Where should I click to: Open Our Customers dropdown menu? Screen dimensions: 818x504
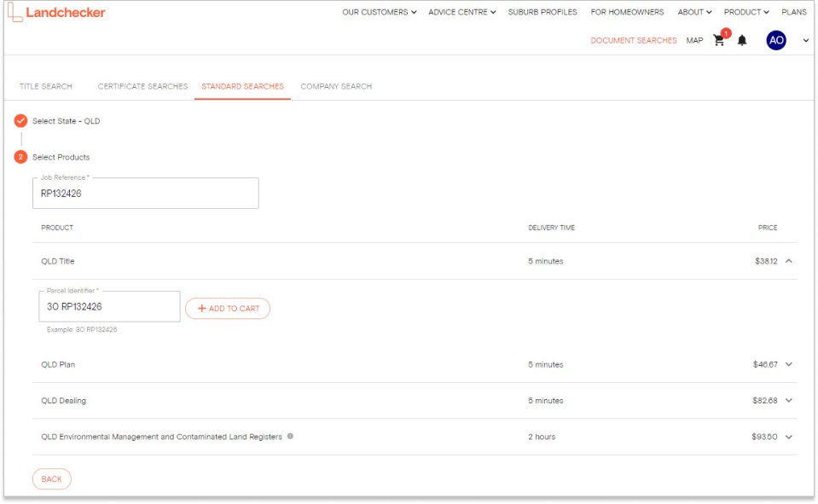tap(380, 12)
